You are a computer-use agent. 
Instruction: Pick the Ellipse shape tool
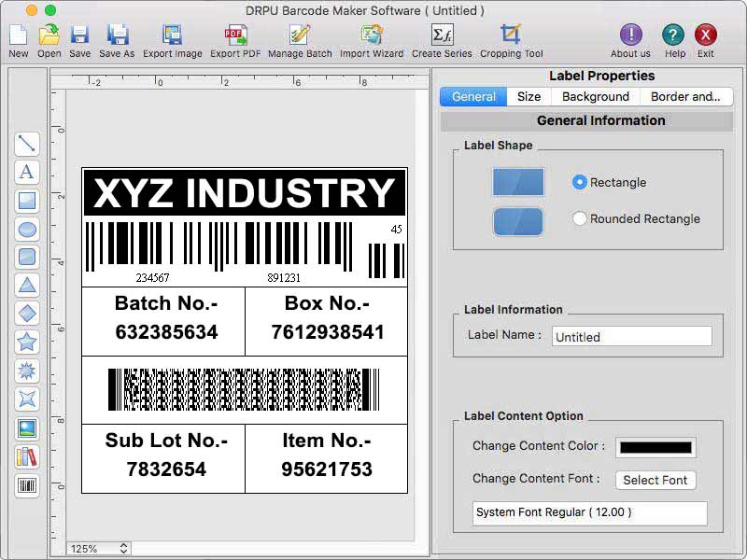coord(27,229)
